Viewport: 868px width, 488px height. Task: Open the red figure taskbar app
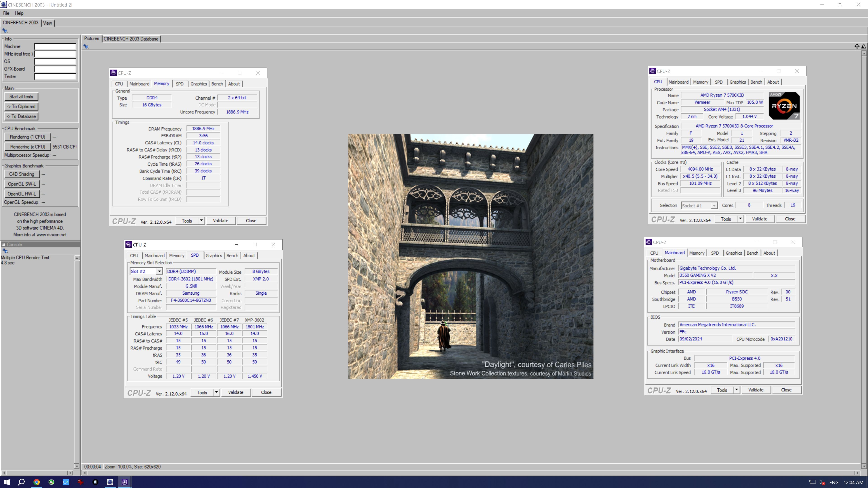[80, 482]
